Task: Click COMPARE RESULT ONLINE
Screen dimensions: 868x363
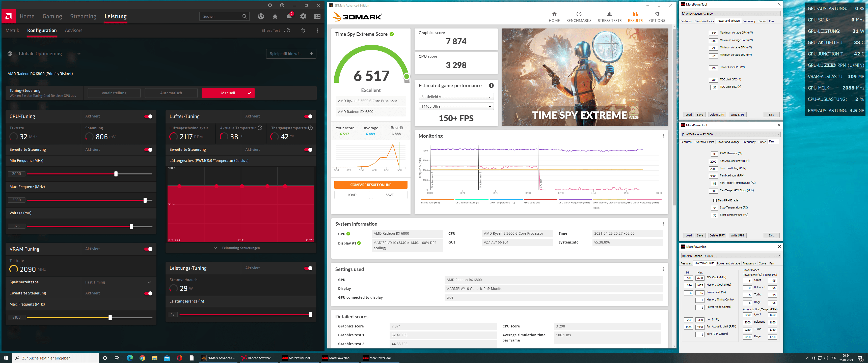Action: click(x=371, y=185)
